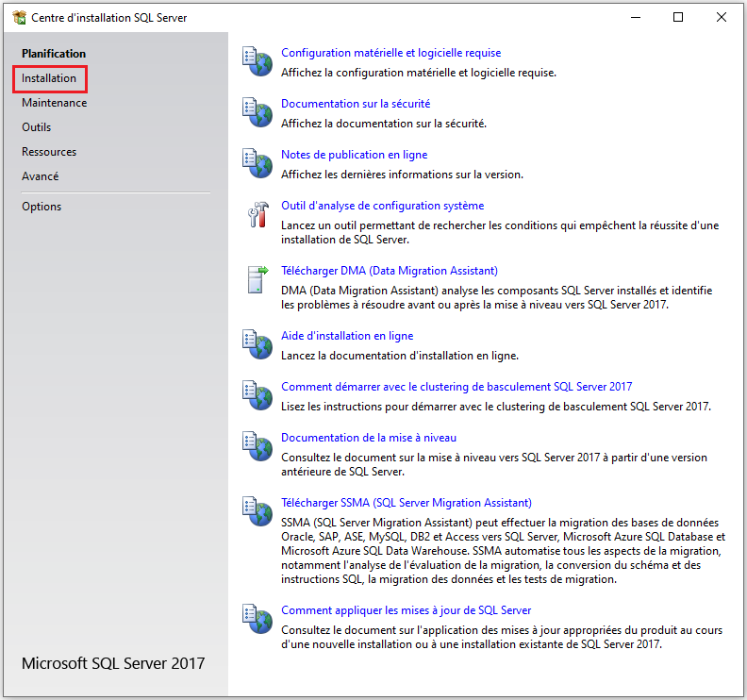Click the globe icon beside Comment démarrer avec le clustering
This screenshot has width=747, height=700.
(x=257, y=395)
